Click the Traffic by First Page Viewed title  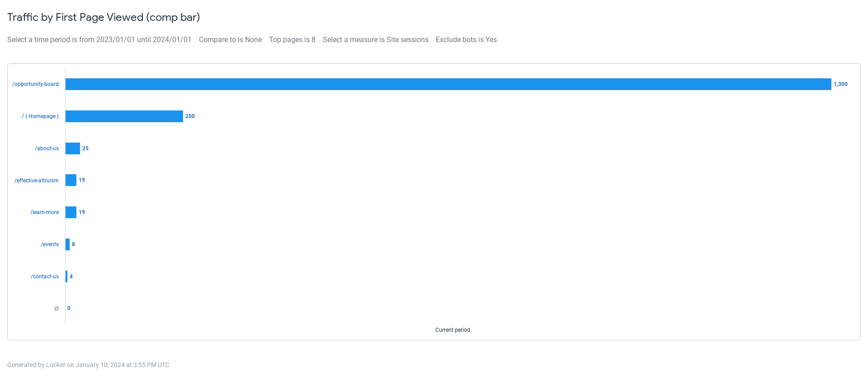pyautogui.click(x=104, y=17)
